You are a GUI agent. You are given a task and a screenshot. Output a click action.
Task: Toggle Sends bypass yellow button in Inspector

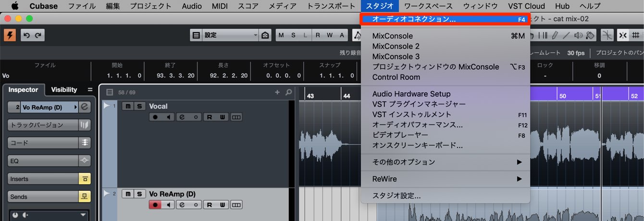pyautogui.click(x=85, y=196)
